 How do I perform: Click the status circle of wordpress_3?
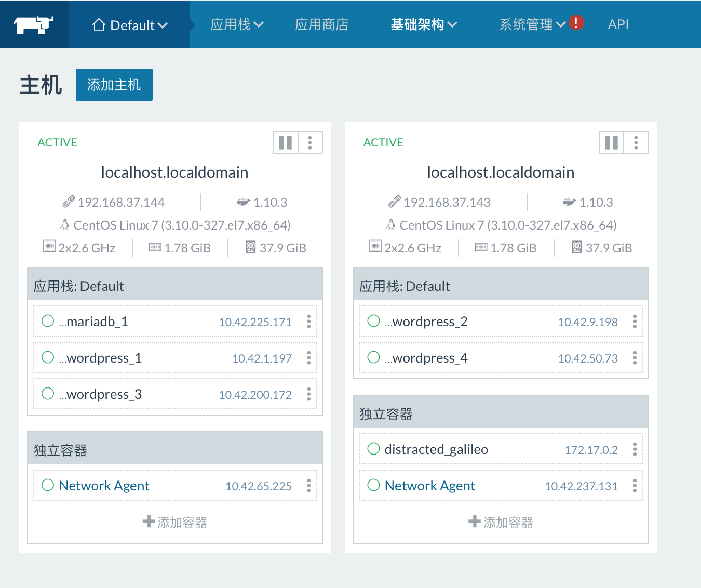click(48, 394)
